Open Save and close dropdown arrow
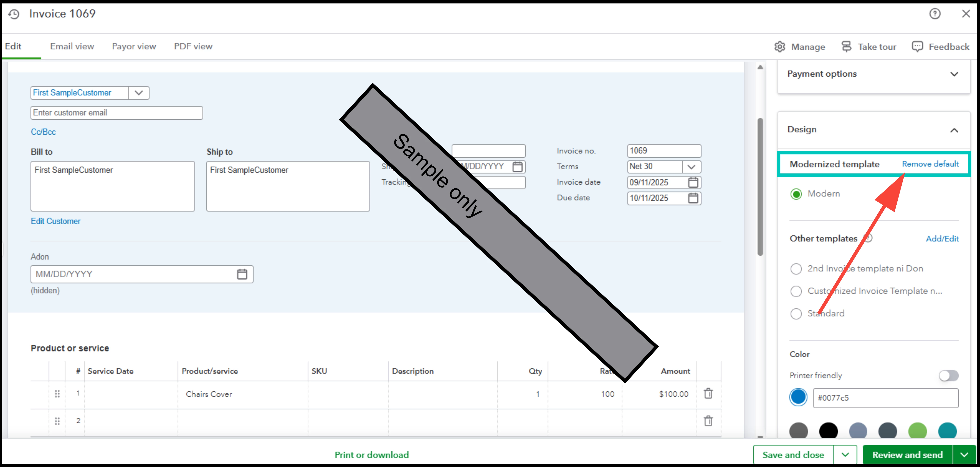Image resolution: width=980 pixels, height=468 pixels. [x=845, y=455]
